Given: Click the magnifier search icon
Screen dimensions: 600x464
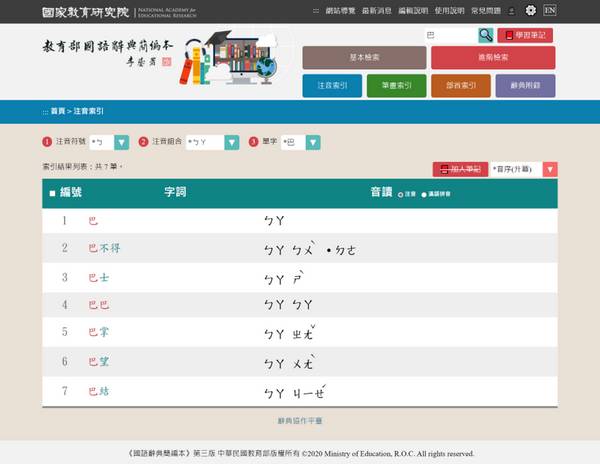Looking at the screenshot, I should point(486,35).
